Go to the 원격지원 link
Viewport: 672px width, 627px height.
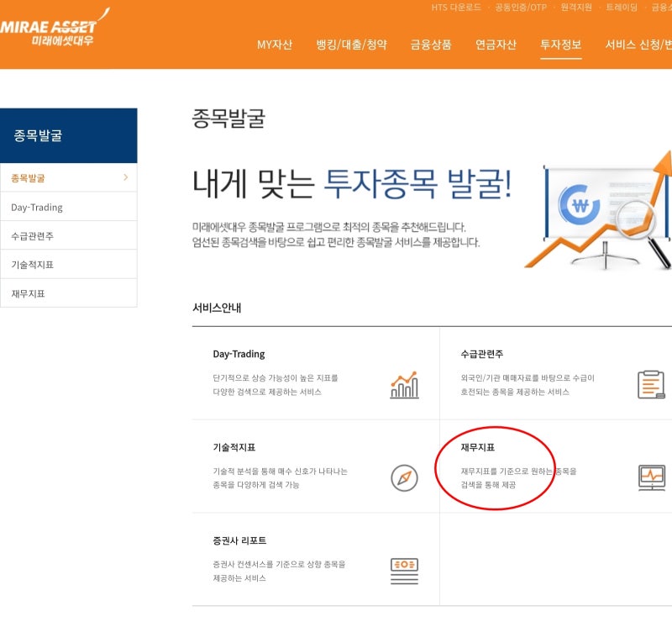(576, 8)
